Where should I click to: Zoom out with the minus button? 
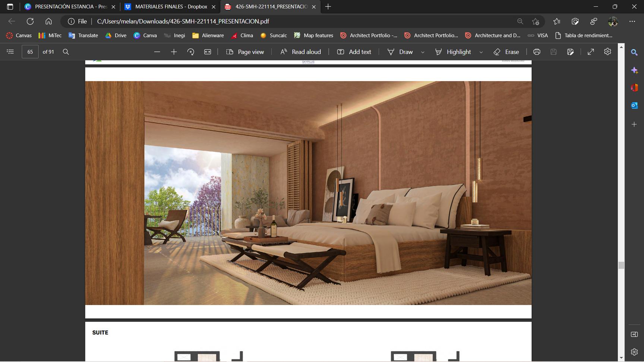point(157,52)
